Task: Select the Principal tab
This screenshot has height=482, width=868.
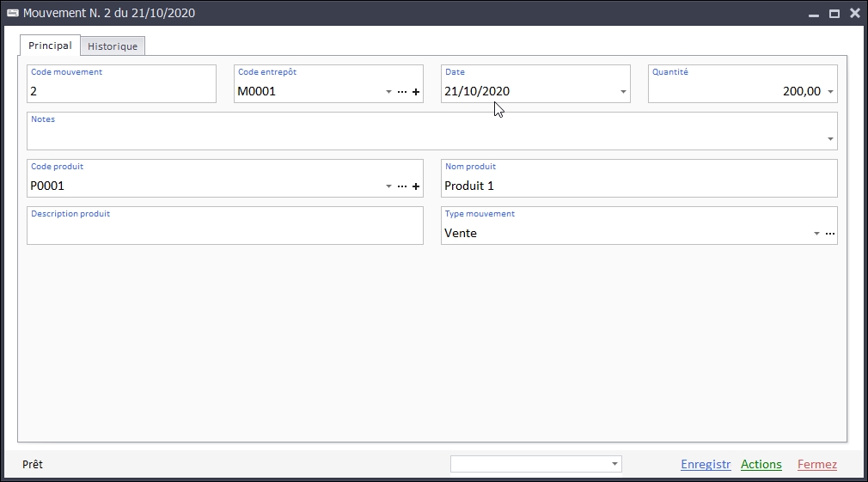Action: pyautogui.click(x=50, y=46)
